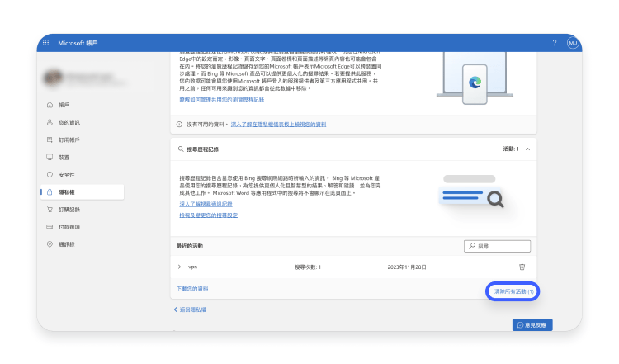Click the location pin icon beside 通訊錄
Image resolution: width=619 pixels, height=364 pixels.
50,244
